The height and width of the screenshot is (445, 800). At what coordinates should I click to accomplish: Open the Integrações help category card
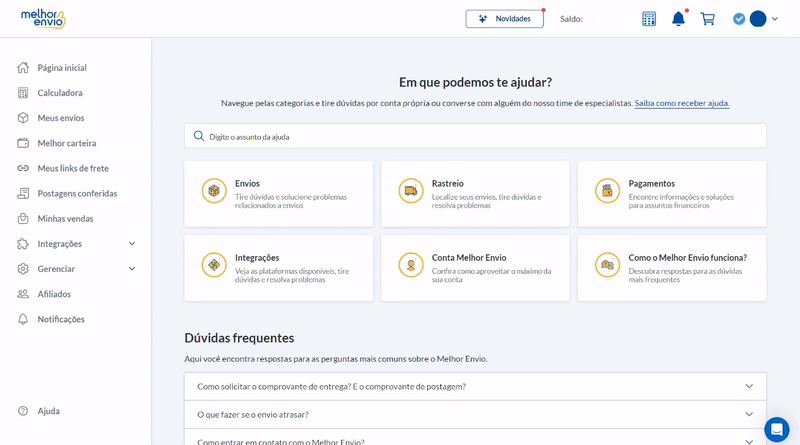coord(279,268)
